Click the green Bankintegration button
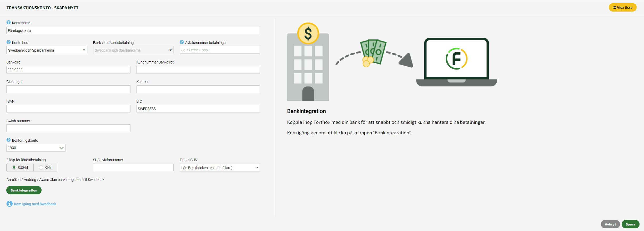Image resolution: width=644 pixels, height=231 pixels. click(24, 190)
